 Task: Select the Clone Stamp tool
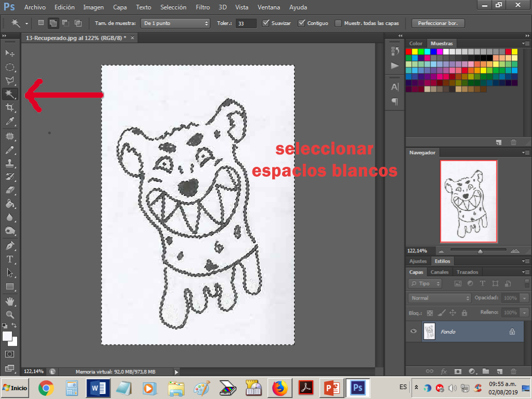[x=10, y=163]
